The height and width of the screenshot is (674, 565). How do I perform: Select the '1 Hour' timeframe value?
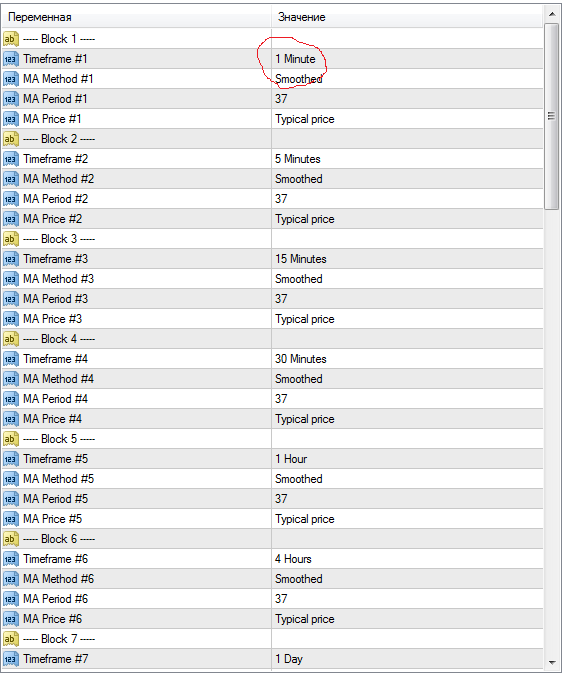pos(291,459)
